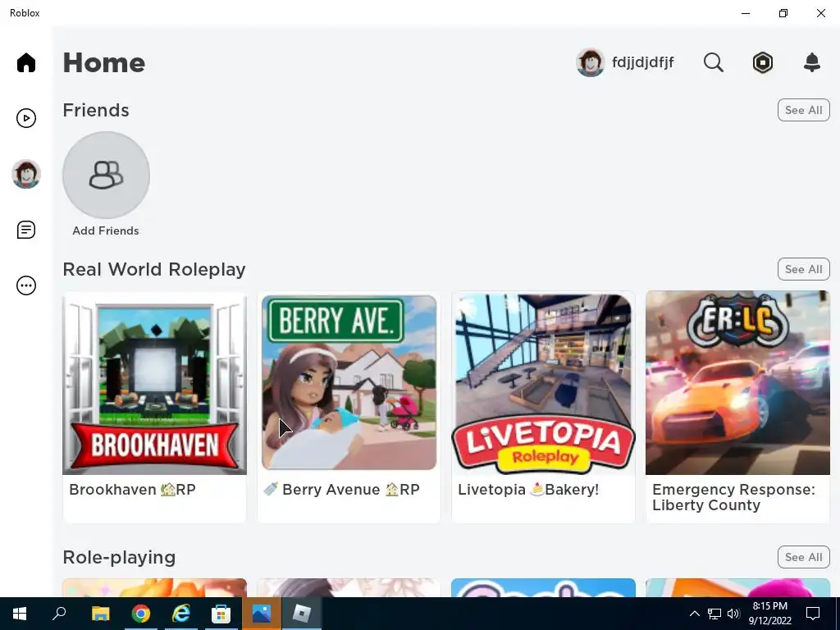The image size is (840, 630).
Task: Open the profile avatar next to username
Action: pos(591,62)
